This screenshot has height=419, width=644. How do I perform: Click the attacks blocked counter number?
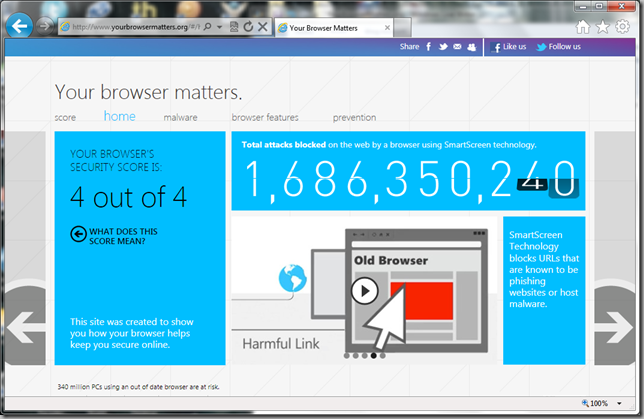[x=412, y=179]
